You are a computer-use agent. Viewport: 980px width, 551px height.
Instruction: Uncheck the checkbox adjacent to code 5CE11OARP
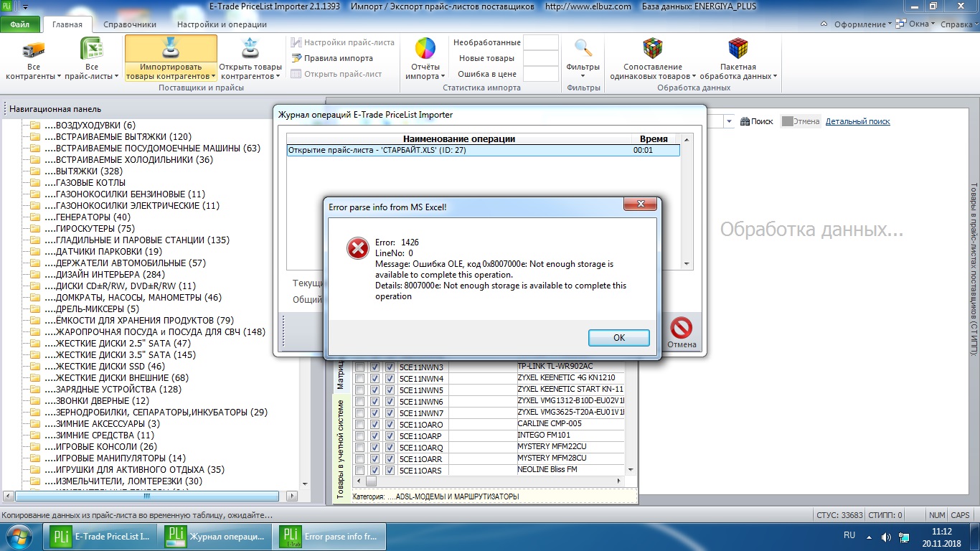pos(390,435)
